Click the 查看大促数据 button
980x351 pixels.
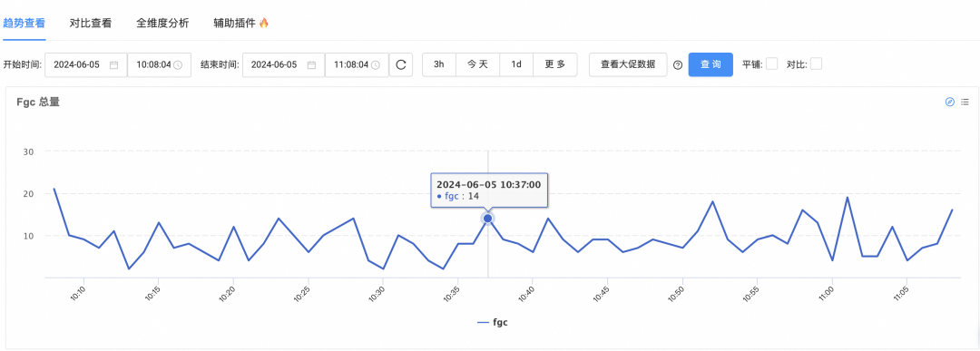pyautogui.click(x=628, y=64)
